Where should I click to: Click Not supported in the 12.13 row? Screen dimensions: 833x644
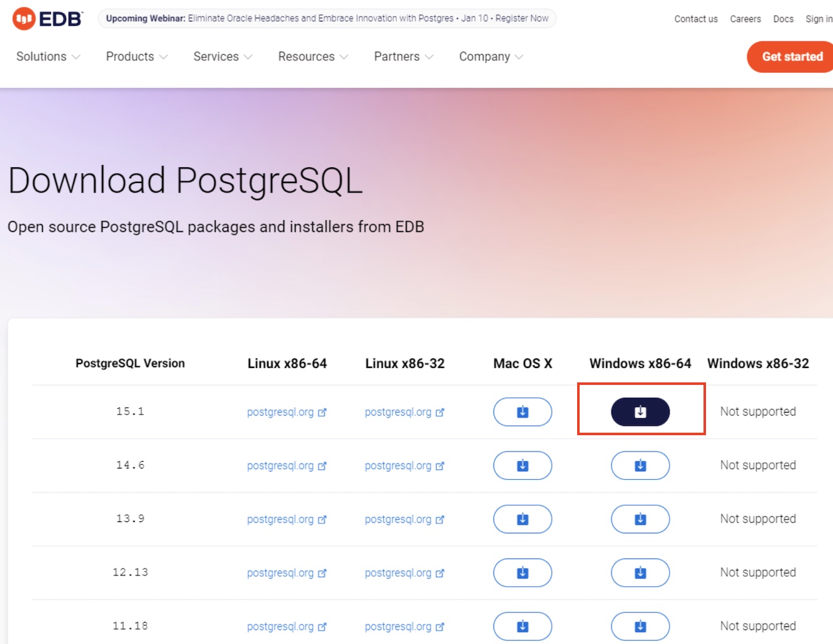point(758,572)
